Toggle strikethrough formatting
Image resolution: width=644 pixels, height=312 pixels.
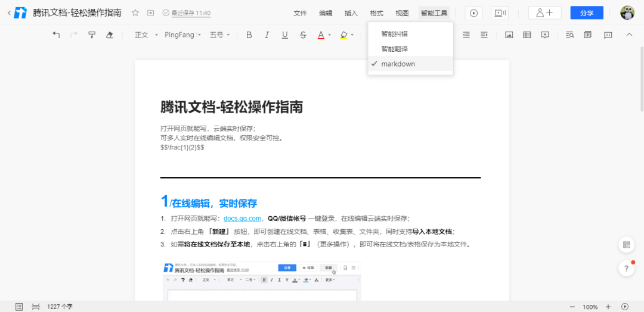(303, 35)
